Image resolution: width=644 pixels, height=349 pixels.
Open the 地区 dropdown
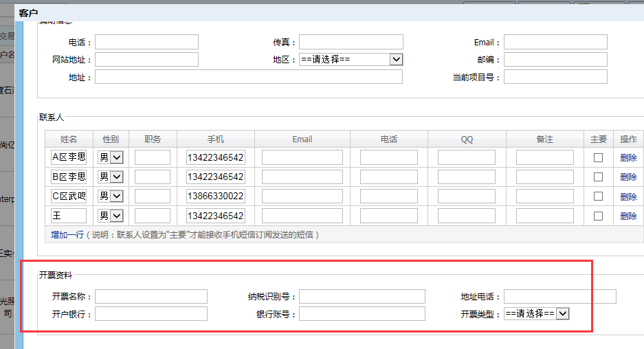click(351, 60)
